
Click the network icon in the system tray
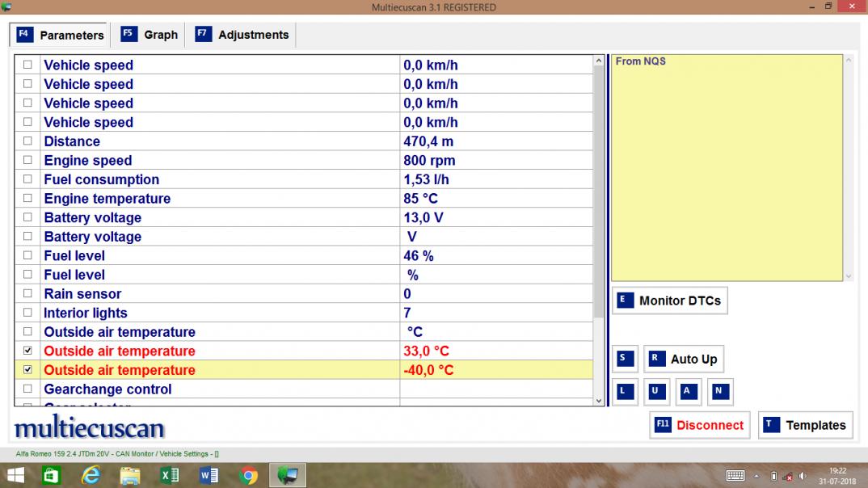(x=788, y=476)
